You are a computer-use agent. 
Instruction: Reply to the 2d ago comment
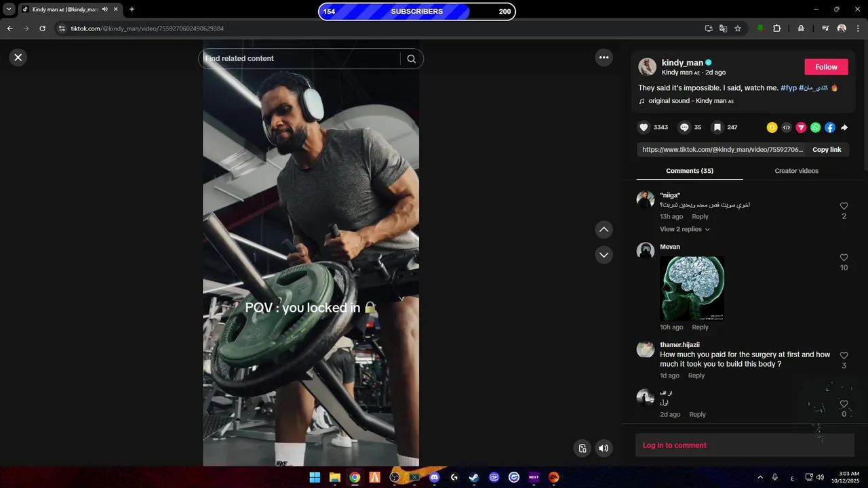tap(698, 415)
